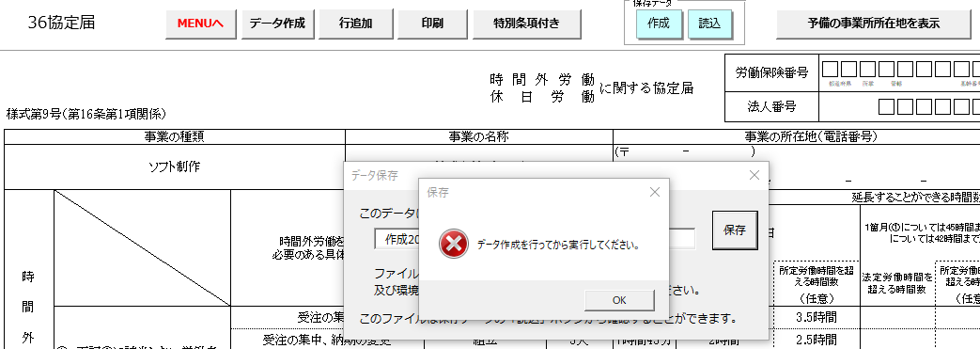Viewport: 980px width, 349px height.
Task: Click 保存 button in データ保存 dialog
Action: 735,230
